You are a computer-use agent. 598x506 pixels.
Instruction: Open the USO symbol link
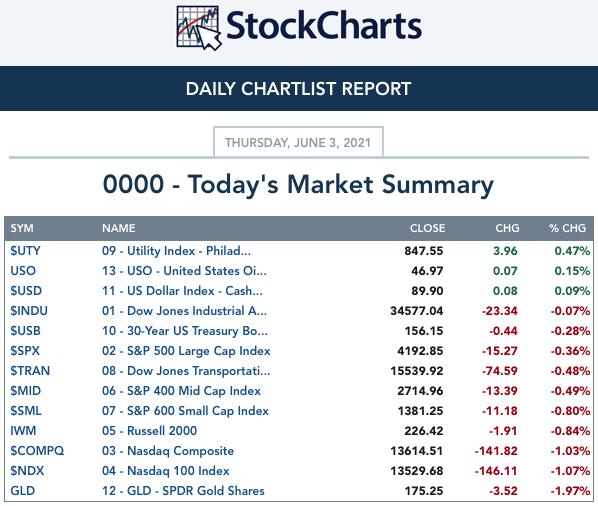tap(23, 271)
